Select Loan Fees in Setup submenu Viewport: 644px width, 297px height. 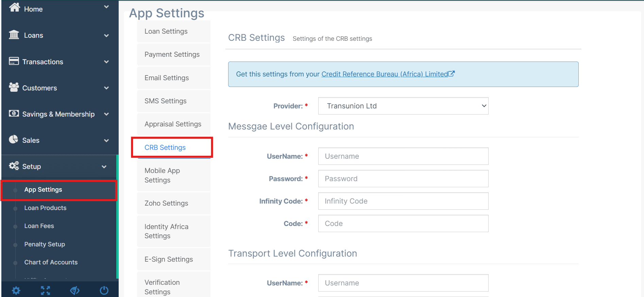click(x=39, y=226)
